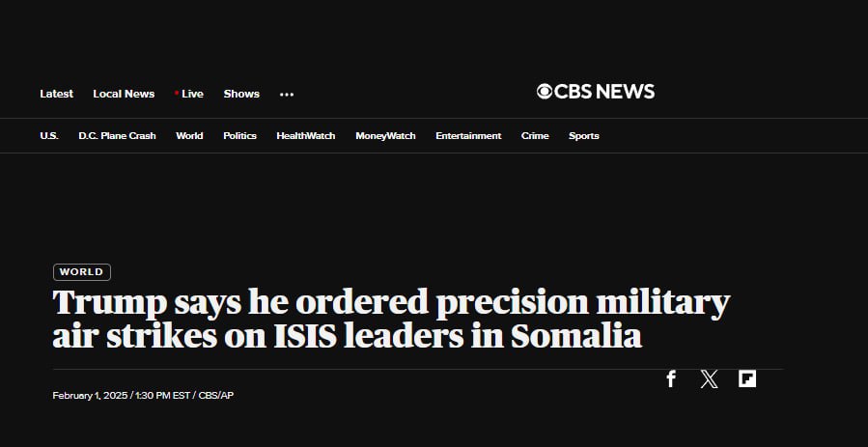View the Crime section
The width and height of the screenshot is (868, 447).
click(535, 136)
